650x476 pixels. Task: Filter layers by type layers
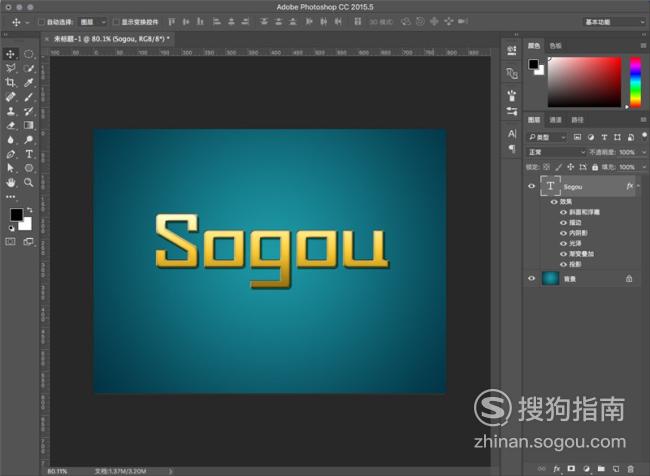pos(604,137)
